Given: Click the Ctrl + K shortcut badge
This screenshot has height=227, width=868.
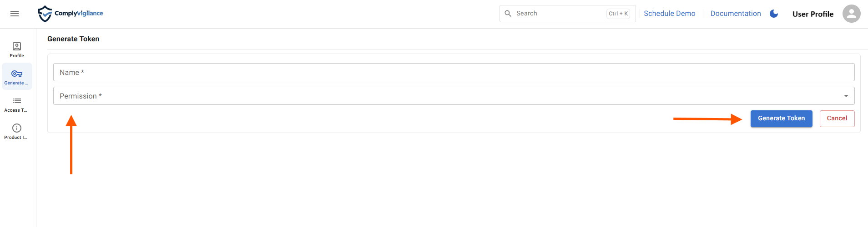Looking at the screenshot, I should tap(618, 14).
